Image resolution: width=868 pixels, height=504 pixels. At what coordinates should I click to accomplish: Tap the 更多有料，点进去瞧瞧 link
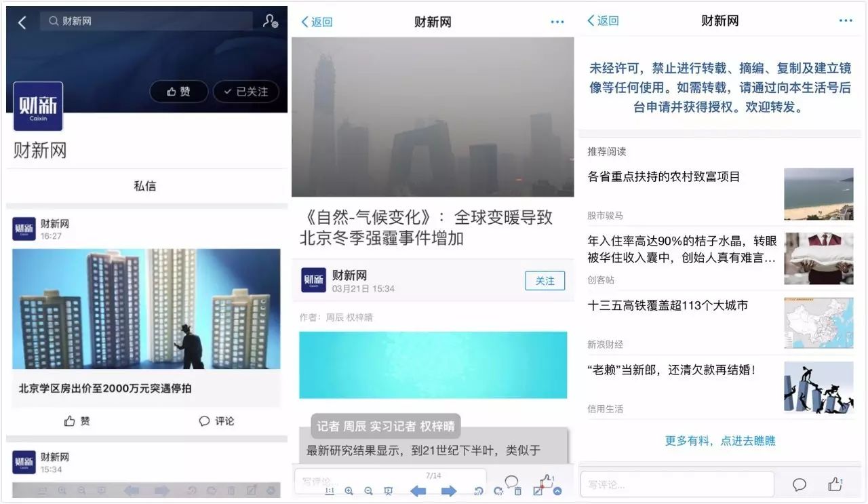coord(720,441)
